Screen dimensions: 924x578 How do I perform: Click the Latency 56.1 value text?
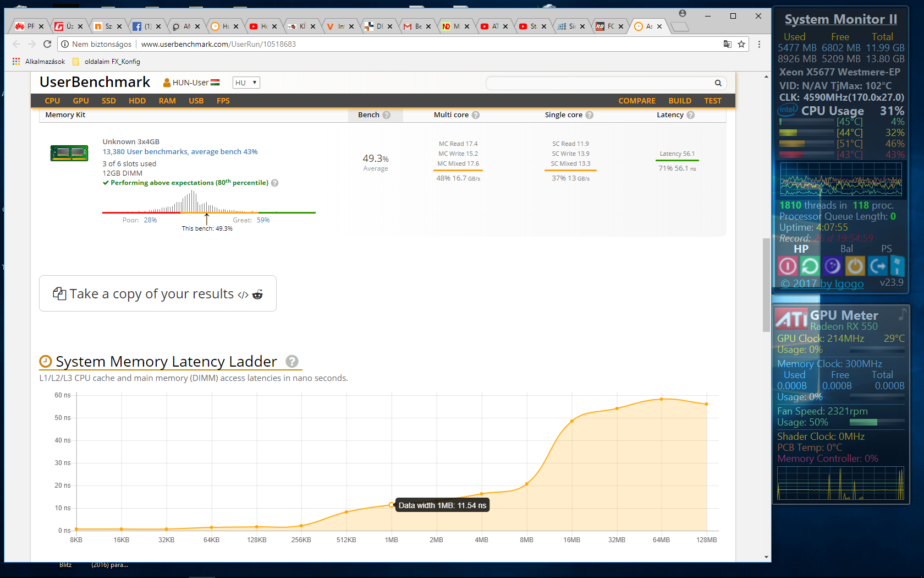tap(677, 154)
